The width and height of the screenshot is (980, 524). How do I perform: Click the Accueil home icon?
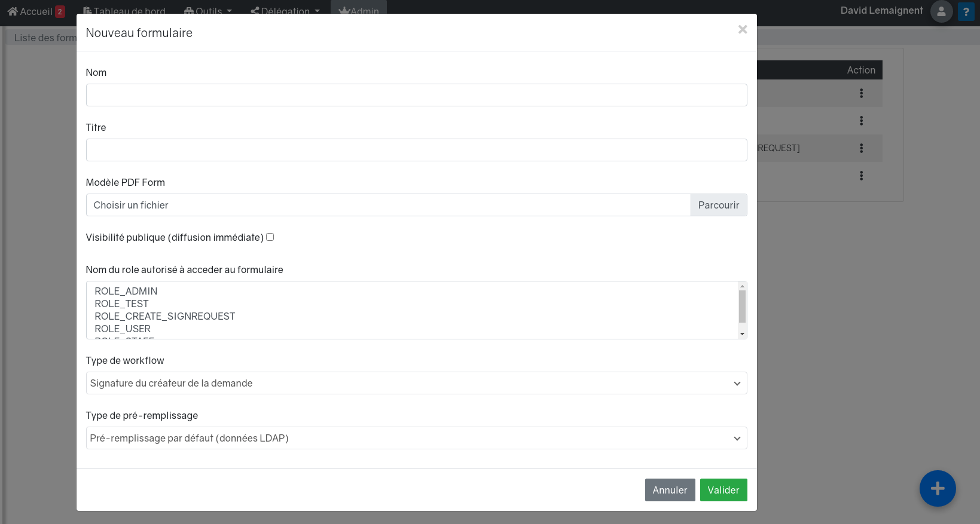13,11
